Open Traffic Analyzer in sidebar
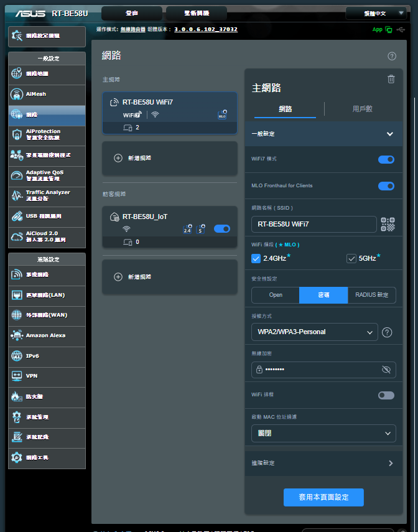Viewport: 418px width, 532px height. pos(47,196)
